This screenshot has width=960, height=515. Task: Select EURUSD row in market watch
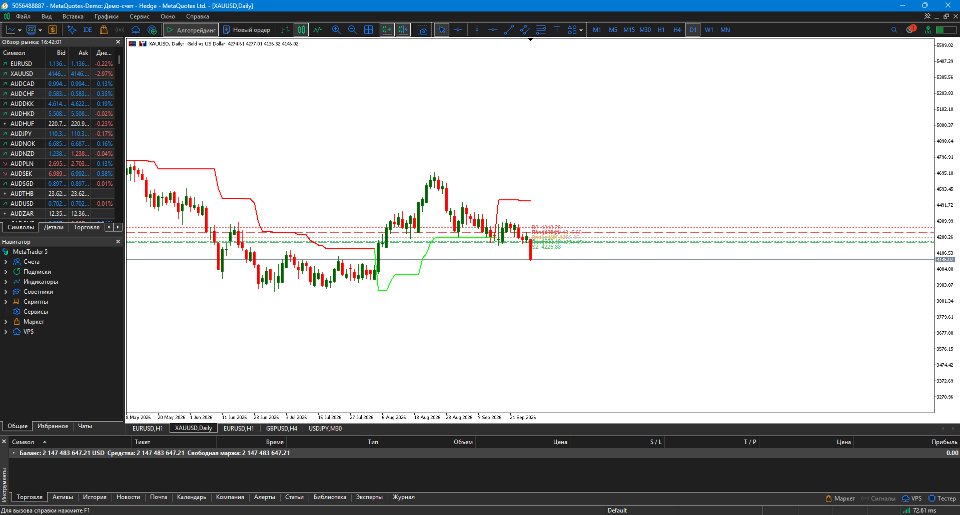coord(58,64)
